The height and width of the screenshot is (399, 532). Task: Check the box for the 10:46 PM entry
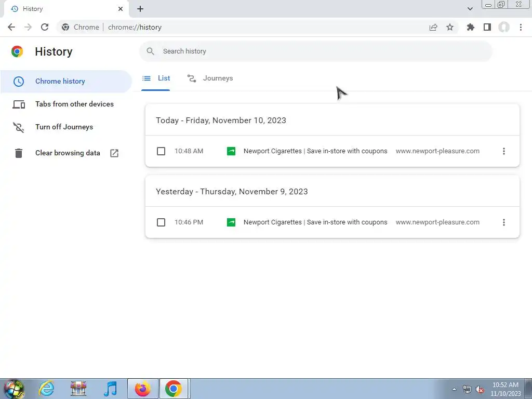(x=161, y=222)
